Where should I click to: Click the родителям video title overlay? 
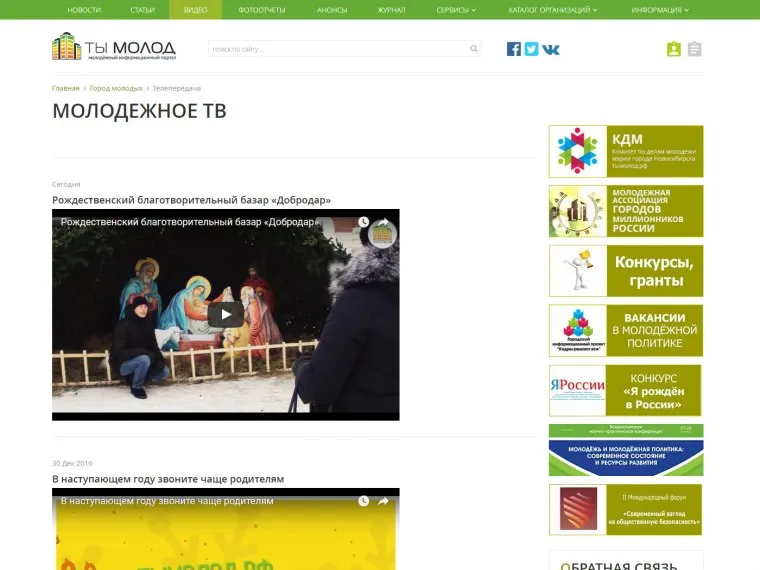click(x=167, y=501)
